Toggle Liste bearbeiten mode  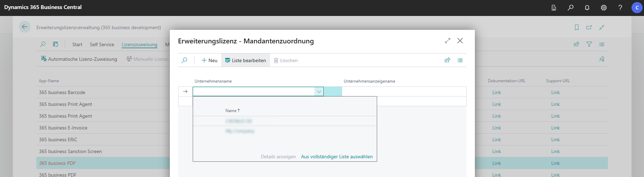point(245,60)
